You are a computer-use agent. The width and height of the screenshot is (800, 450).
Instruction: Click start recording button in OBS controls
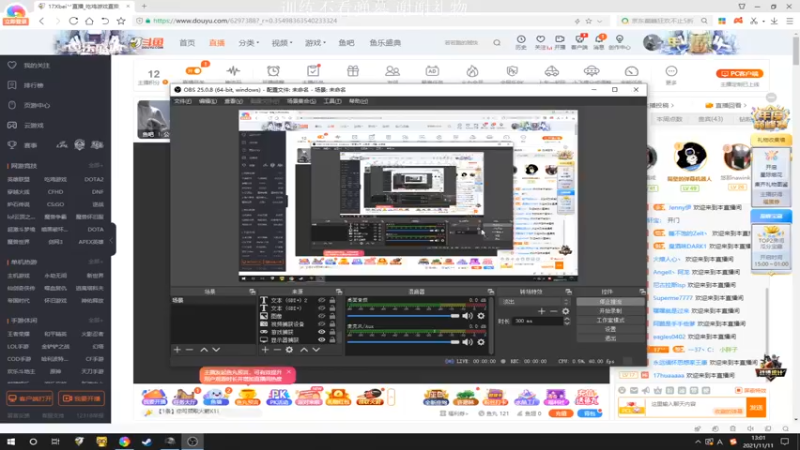pos(610,311)
